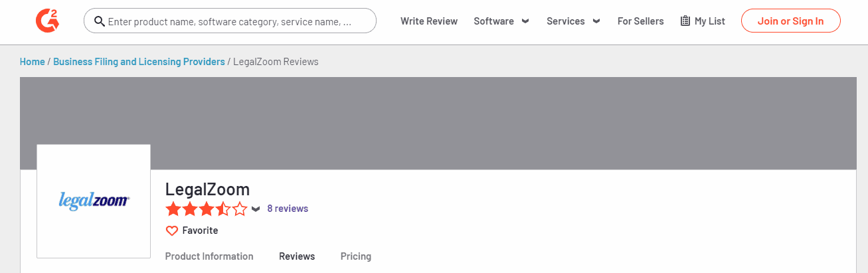Expand rating breakdown chevron beside stars

[x=256, y=209]
